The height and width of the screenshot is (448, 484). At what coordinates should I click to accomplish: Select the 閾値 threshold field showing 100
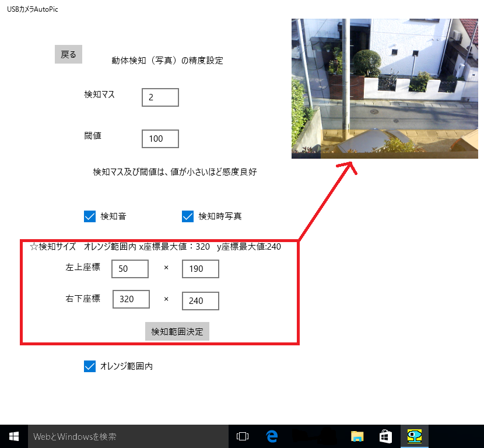point(160,139)
